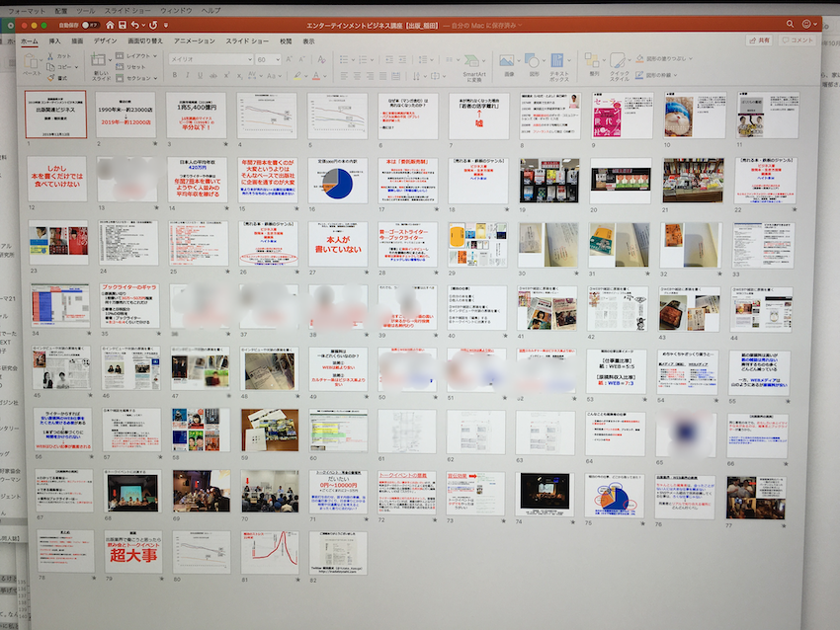Click the search magnifier in title bar
840x630 pixels.
tap(790, 24)
